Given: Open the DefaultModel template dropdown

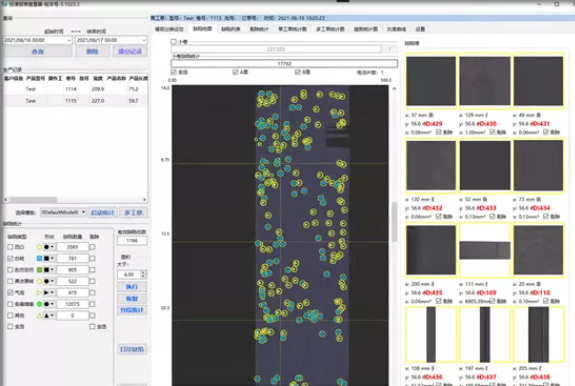Looking at the screenshot, I should pyautogui.click(x=63, y=212).
